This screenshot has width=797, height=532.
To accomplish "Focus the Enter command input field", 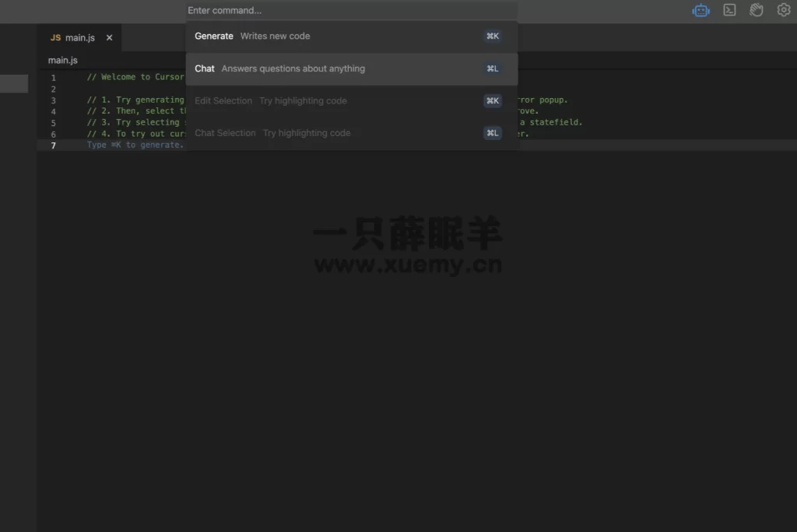I will [x=351, y=10].
